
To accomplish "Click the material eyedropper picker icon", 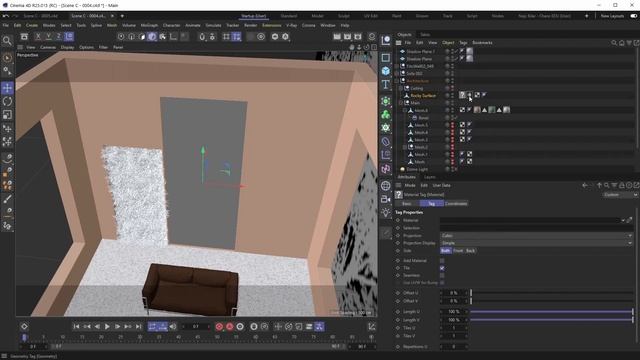I will click(629, 220).
